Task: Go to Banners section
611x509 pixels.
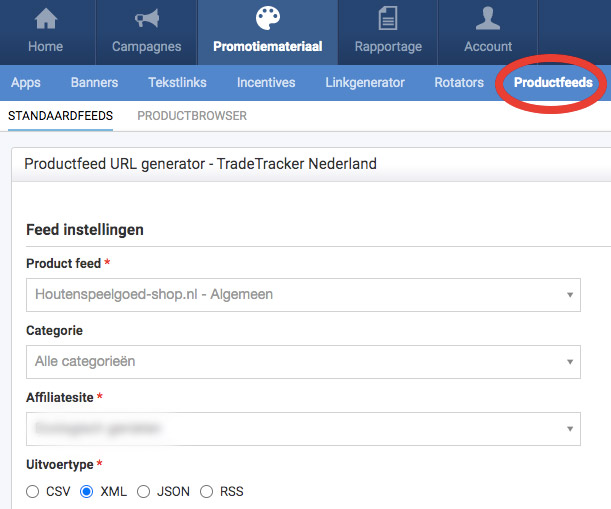Action: (94, 83)
